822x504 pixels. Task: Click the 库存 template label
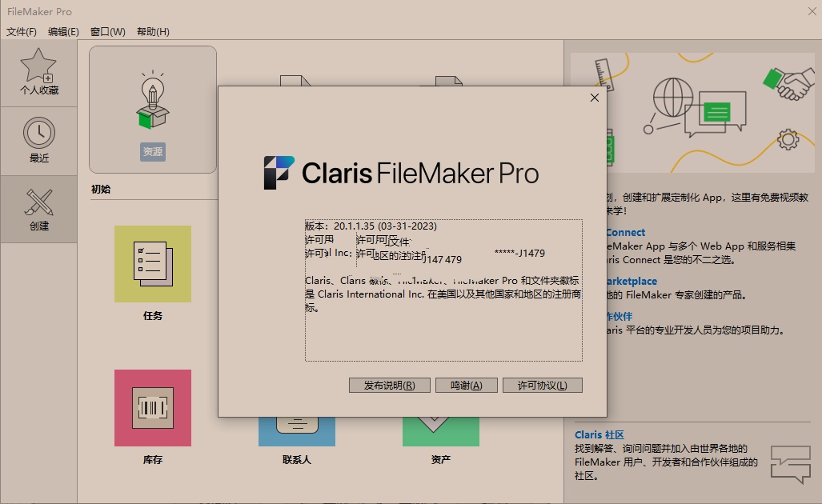coord(153,459)
